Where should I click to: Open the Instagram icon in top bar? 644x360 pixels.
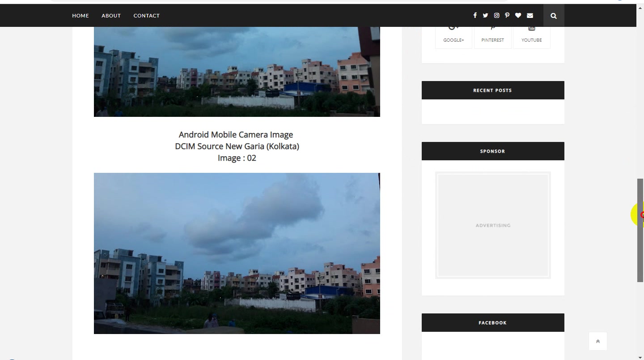click(496, 15)
